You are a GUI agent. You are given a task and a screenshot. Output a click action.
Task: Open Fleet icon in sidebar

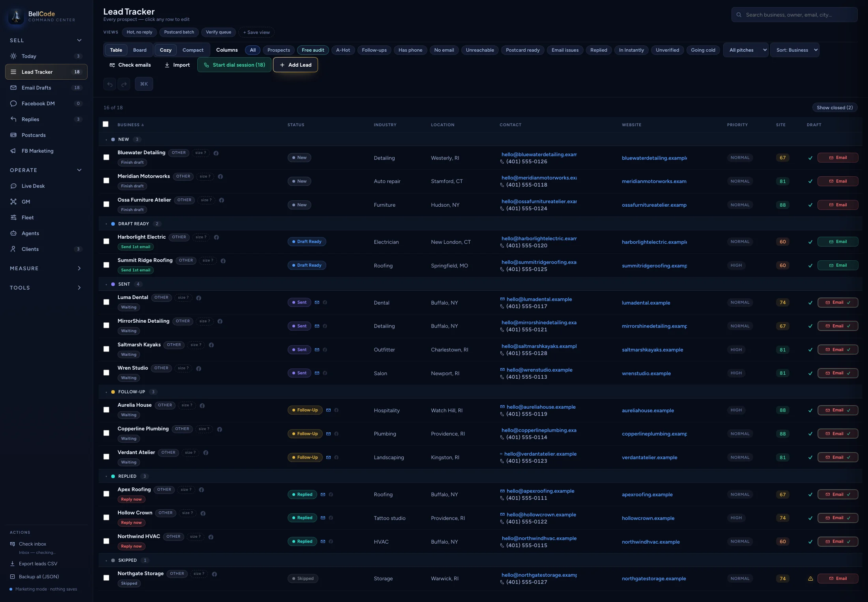pyautogui.click(x=13, y=217)
